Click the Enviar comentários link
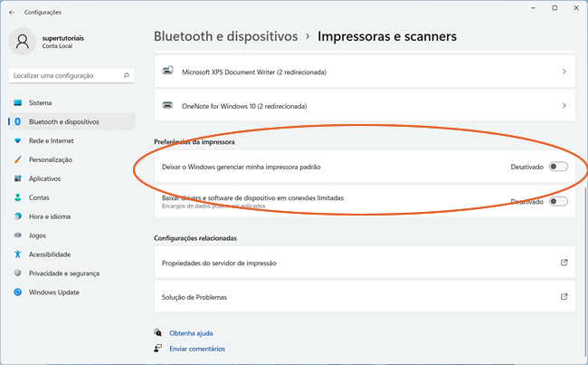Image resolution: width=588 pixels, height=365 pixels. coord(196,348)
